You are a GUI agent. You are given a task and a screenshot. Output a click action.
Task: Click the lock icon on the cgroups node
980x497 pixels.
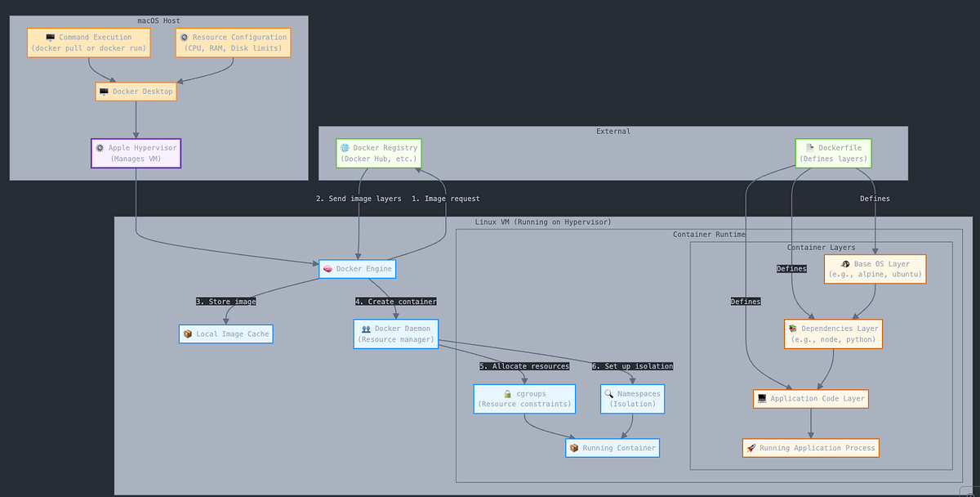[x=507, y=393]
